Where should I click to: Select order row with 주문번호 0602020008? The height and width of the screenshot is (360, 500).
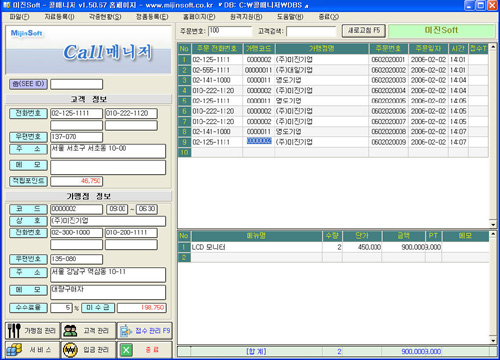(x=333, y=132)
